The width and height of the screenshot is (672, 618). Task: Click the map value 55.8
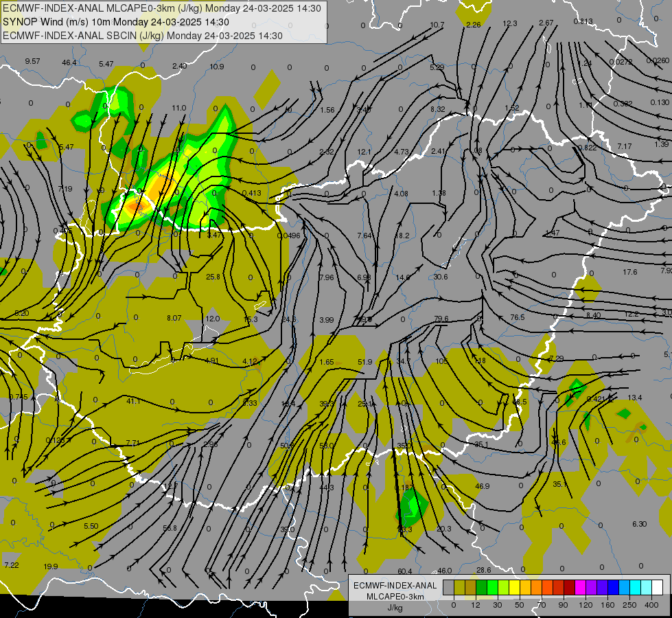(170, 528)
